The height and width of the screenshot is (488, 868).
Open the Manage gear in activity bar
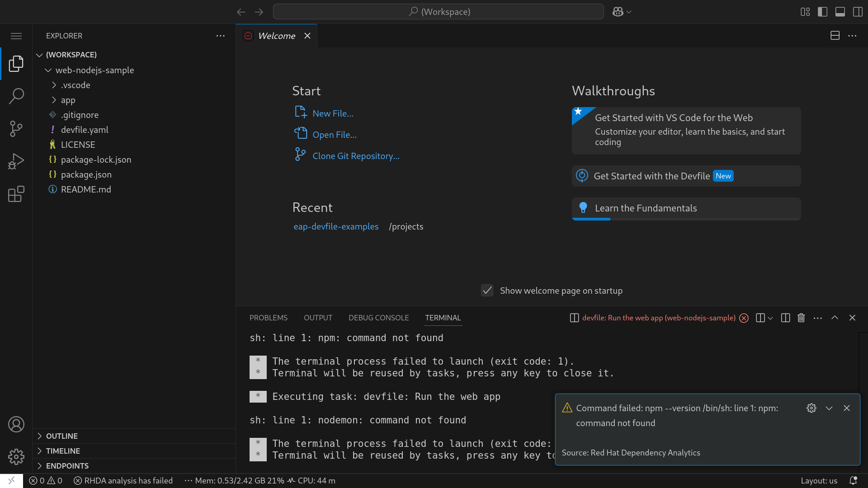click(16, 457)
